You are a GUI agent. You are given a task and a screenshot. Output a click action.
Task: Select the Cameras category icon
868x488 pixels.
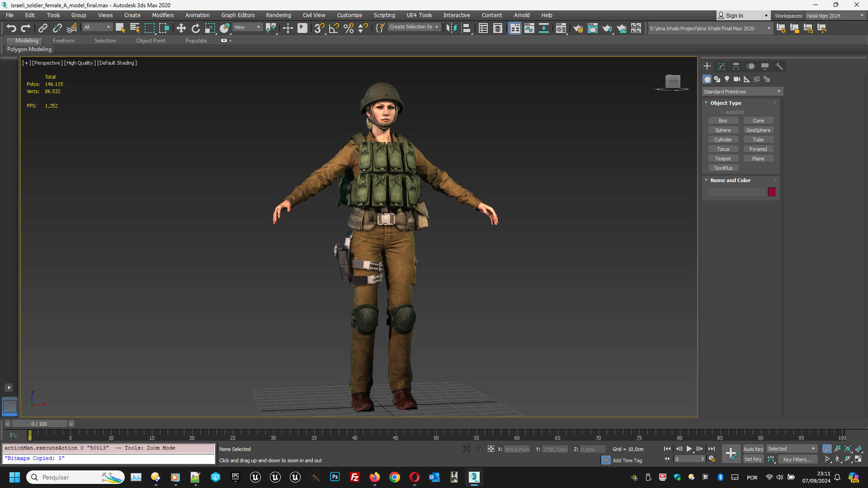click(x=737, y=79)
